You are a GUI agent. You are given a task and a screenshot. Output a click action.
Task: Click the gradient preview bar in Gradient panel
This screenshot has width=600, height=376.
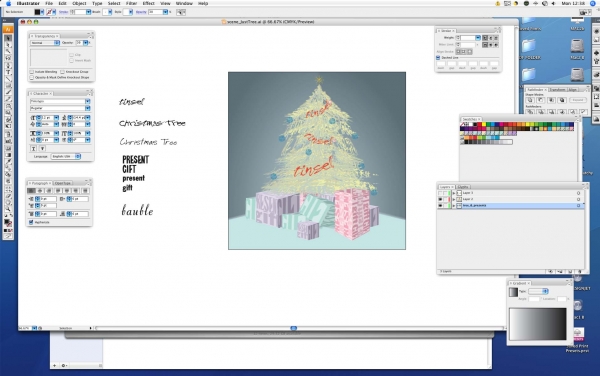tap(538, 324)
